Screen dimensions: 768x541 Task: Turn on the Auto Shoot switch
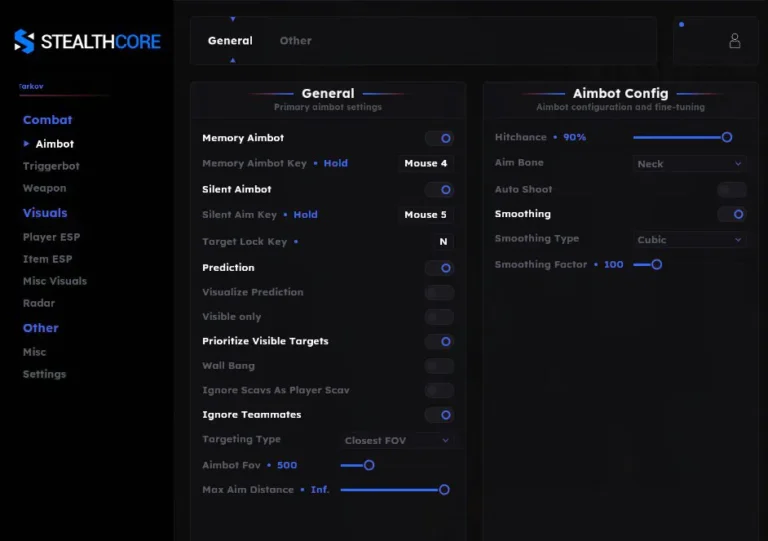pyautogui.click(x=731, y=189)
